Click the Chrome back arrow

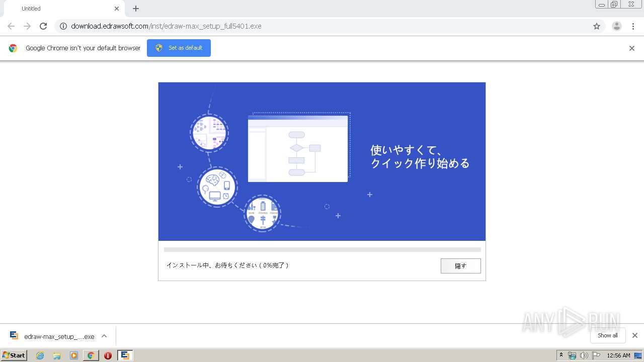pos(11,26)
